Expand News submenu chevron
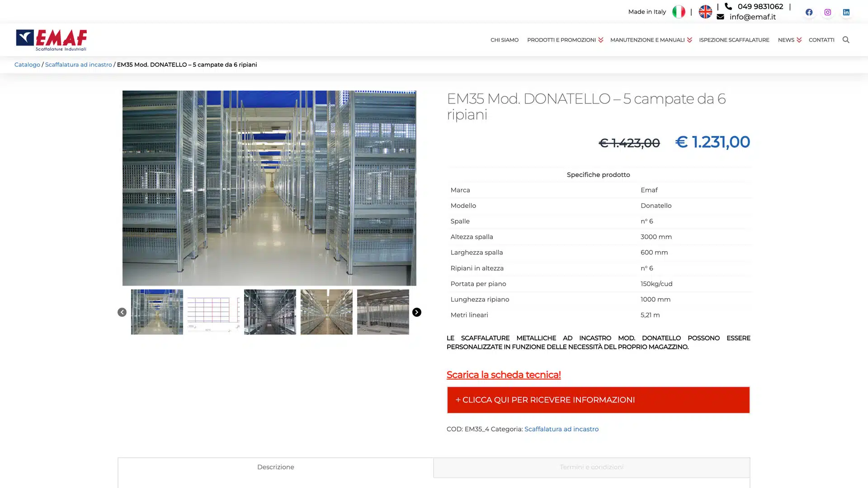868x488 pixels. (x=799, y=40)
